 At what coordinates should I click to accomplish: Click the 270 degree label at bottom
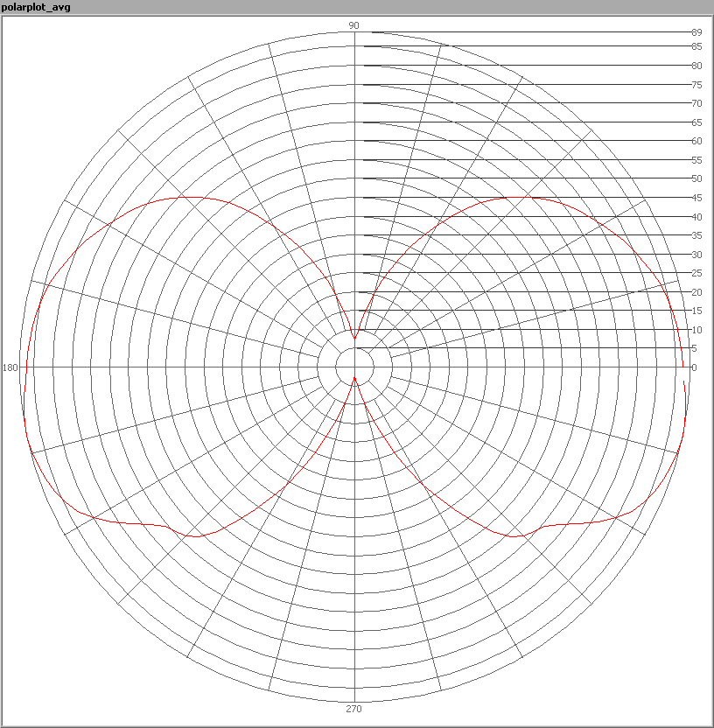[x=354, y=709]
